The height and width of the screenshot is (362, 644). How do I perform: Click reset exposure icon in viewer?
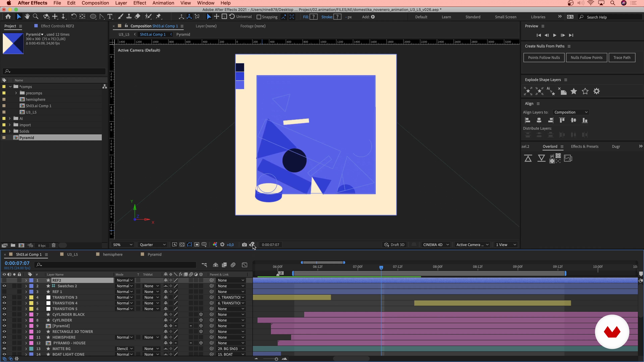tap(222, 245)
